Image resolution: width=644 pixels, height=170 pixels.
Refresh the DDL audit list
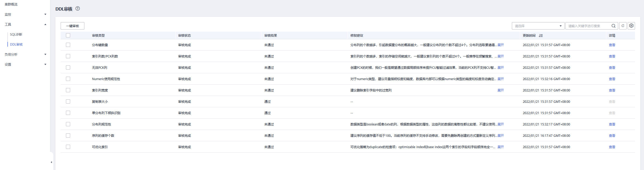623,26
